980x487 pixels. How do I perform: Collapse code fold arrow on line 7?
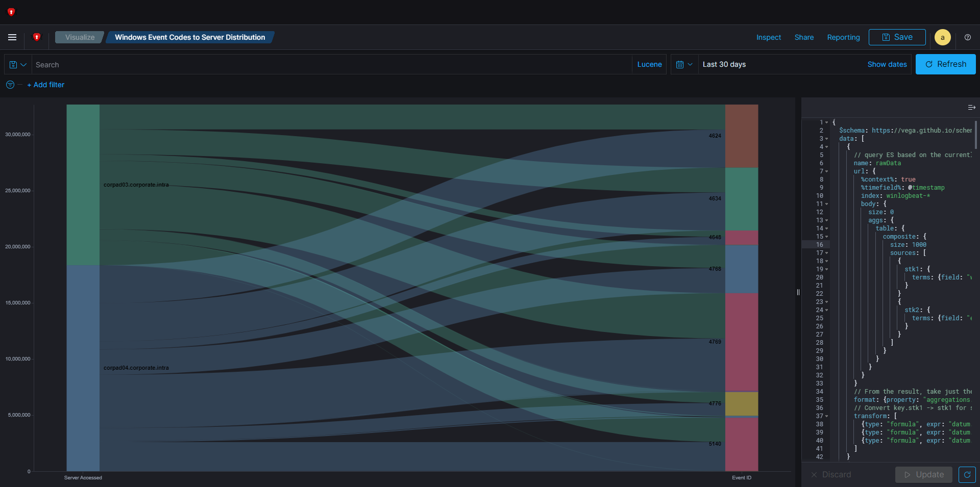pos(827,171)
